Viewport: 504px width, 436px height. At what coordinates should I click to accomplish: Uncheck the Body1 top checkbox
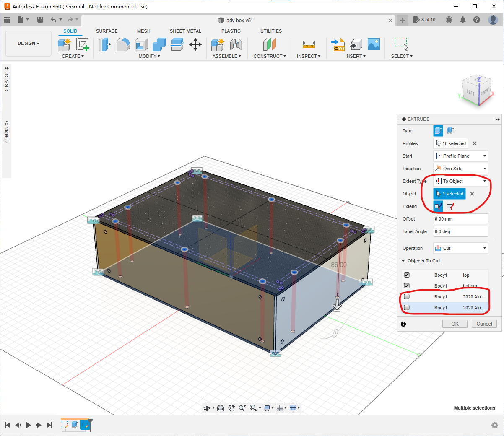point(407,275)
